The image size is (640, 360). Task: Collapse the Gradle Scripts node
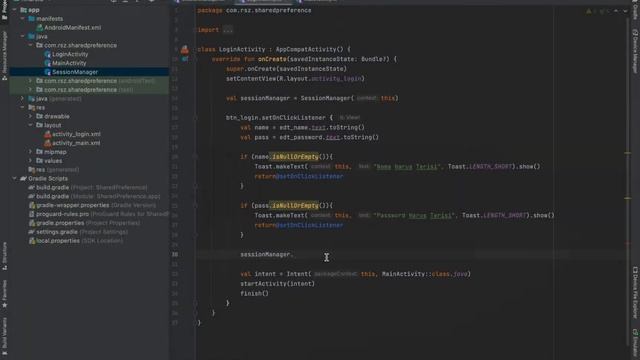(15, 178)
